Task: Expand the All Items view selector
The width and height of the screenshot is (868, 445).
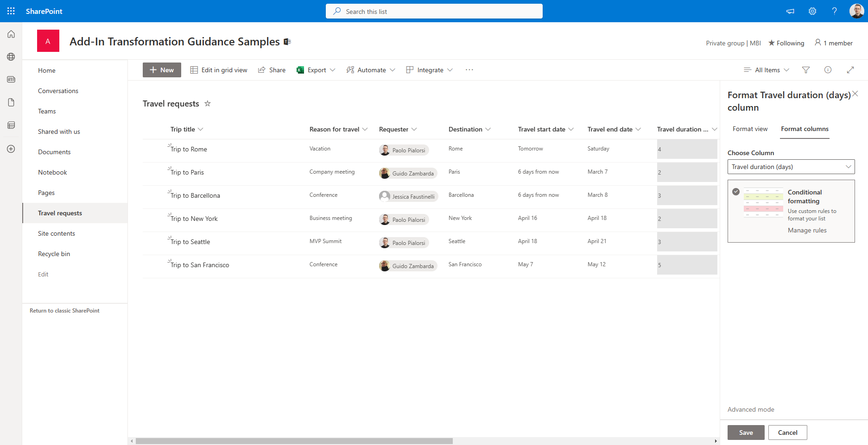Action: tap(767, 70)
